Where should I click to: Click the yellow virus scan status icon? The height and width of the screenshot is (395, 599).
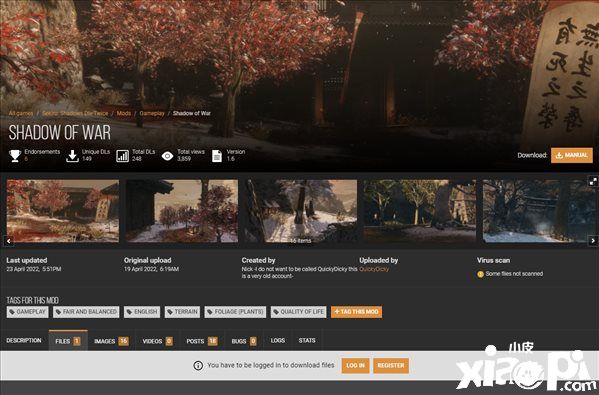pyautogui.click(x=481, y=274)
